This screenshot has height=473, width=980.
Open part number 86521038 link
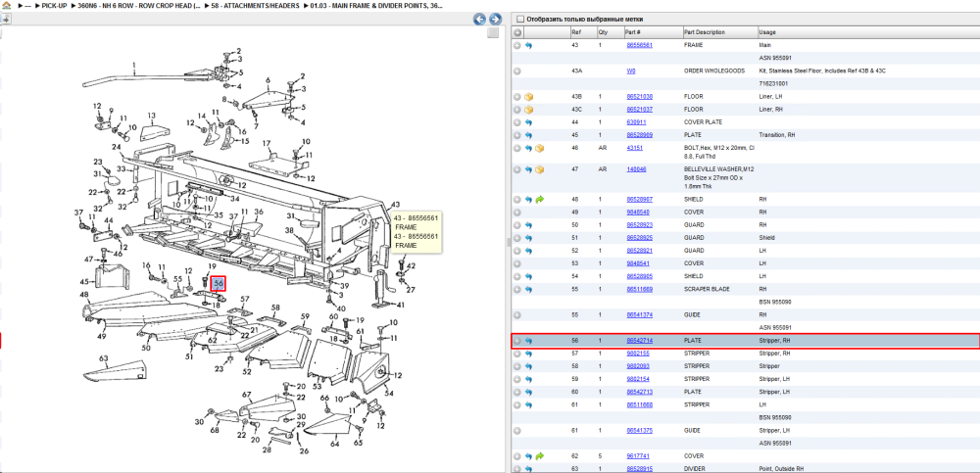[639, 97]
